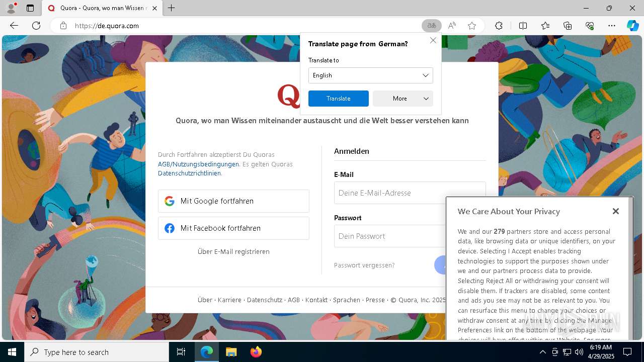Viewport: 644px width, 362px height.
Task: Close the Quora browser tab
Action: pos(155,8)
